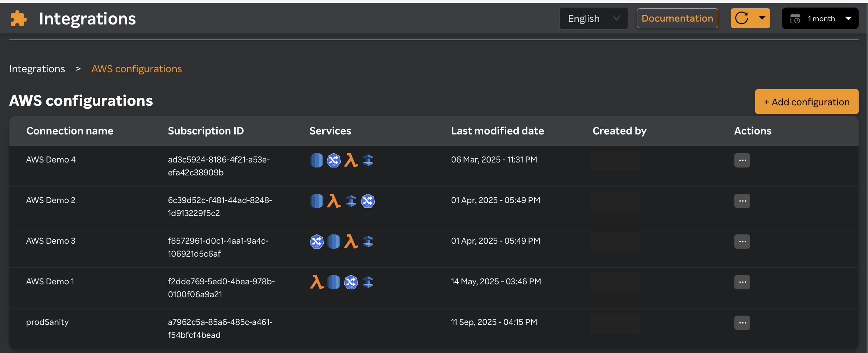This screenshot has height=353, width=868.
Task: Click the orange Lambda icon for AWS Demo 2
Action: point(334,201)
